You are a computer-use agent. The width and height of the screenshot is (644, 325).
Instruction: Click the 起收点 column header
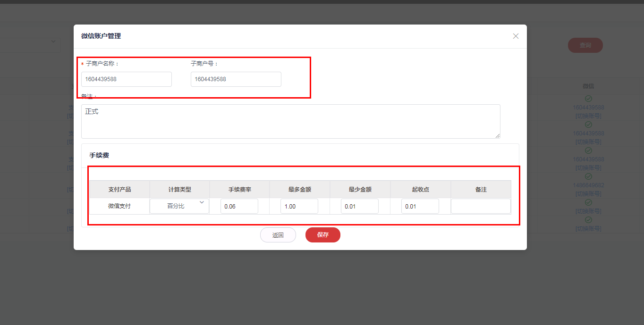click(x=421, y=189)
